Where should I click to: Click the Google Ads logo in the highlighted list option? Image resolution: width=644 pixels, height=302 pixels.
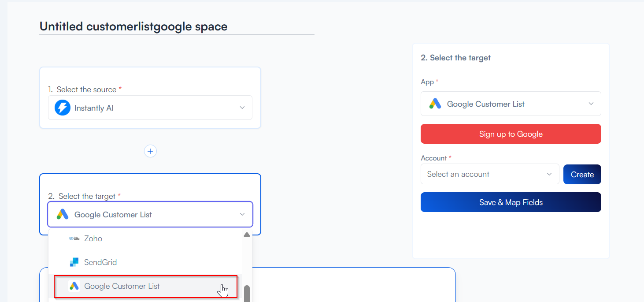[74, 286]
